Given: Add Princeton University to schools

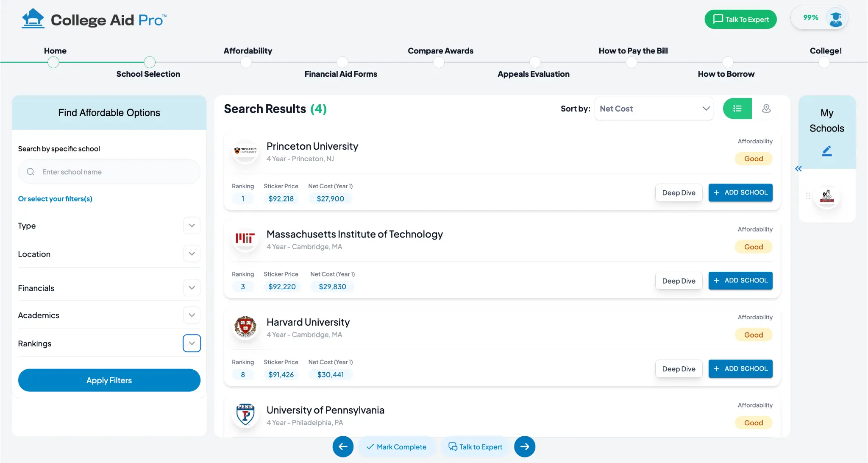Looking at the screenshot, I should point(740,192).
